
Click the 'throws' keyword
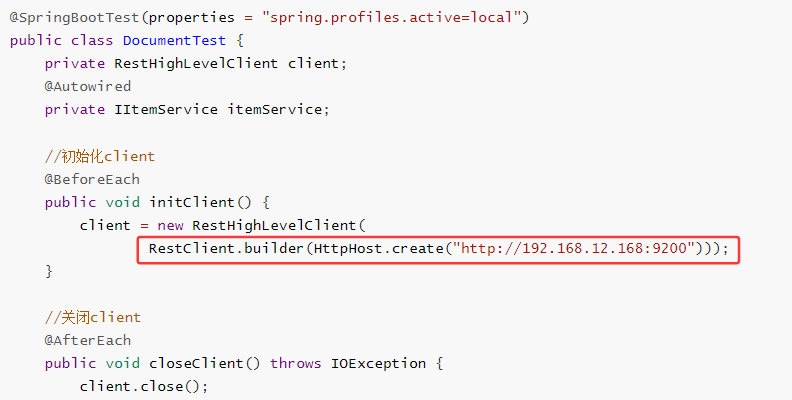(295, 364)
